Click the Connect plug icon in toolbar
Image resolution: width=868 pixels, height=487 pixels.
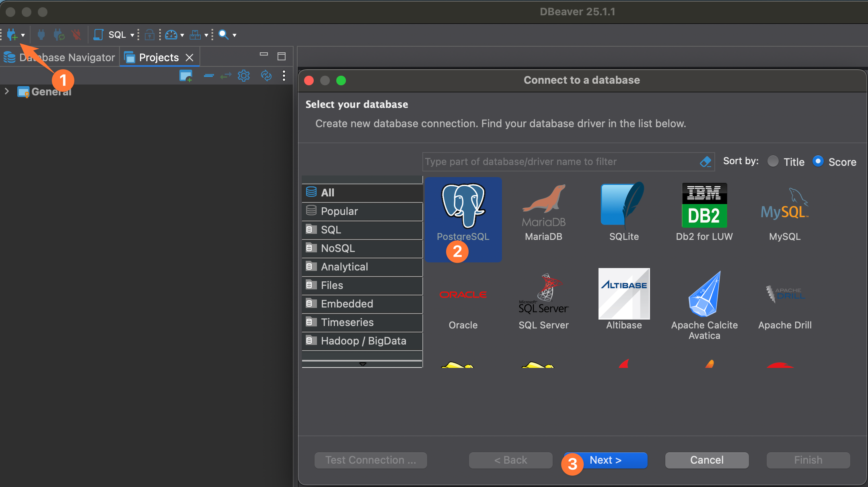click(x=41, y=35)
